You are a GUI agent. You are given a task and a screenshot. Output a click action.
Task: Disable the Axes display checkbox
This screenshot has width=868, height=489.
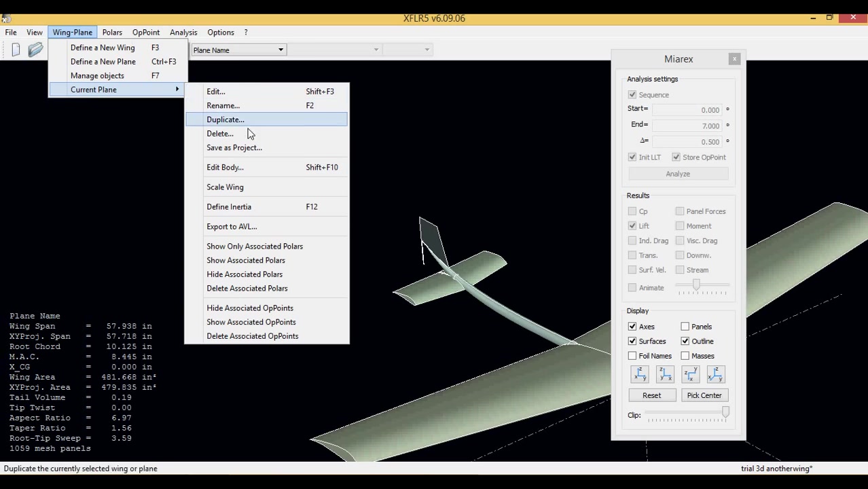632,327
